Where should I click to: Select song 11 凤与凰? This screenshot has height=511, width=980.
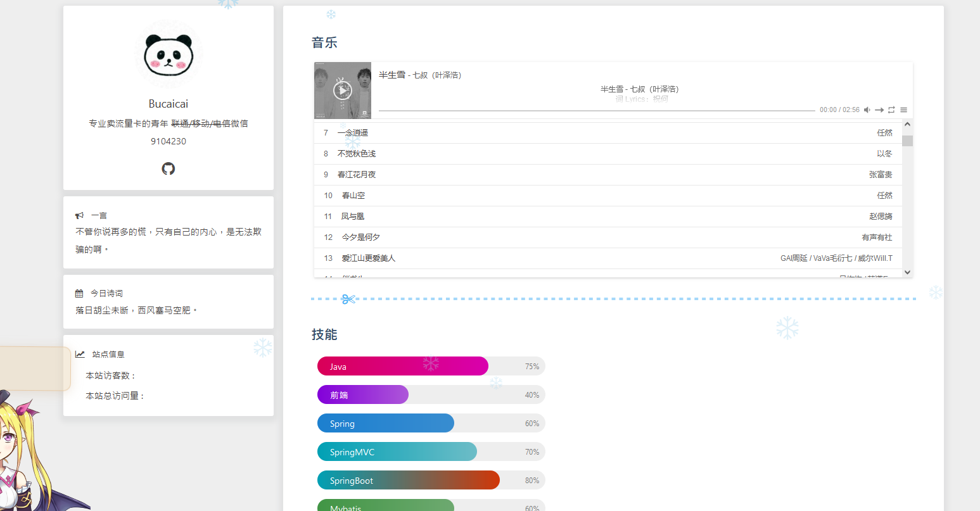click(353, 217)
